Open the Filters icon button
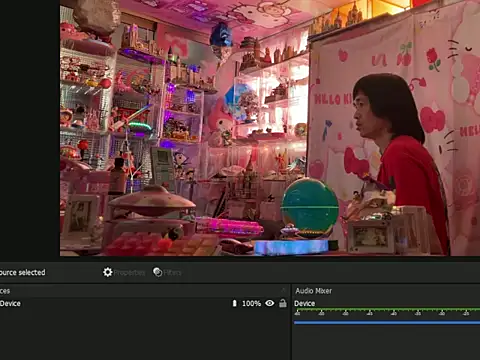Screen dimensions: 480x360 coord(157,272)
